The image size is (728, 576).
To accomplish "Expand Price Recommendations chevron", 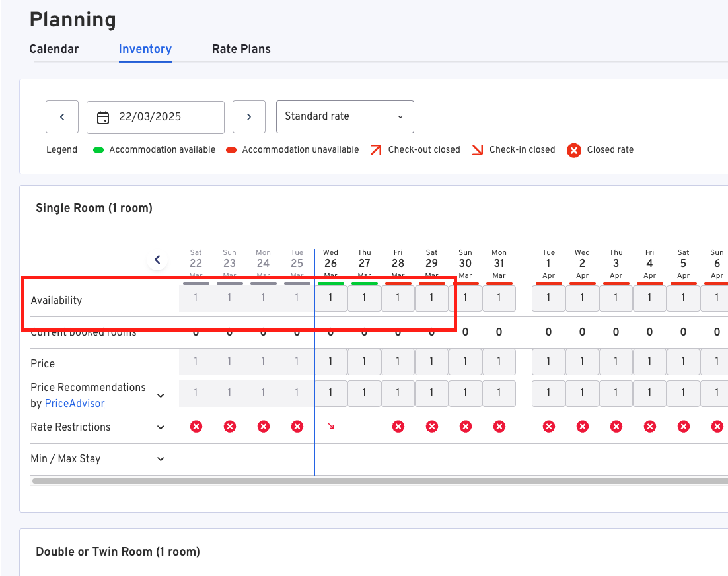I will [x=161, y=396].
